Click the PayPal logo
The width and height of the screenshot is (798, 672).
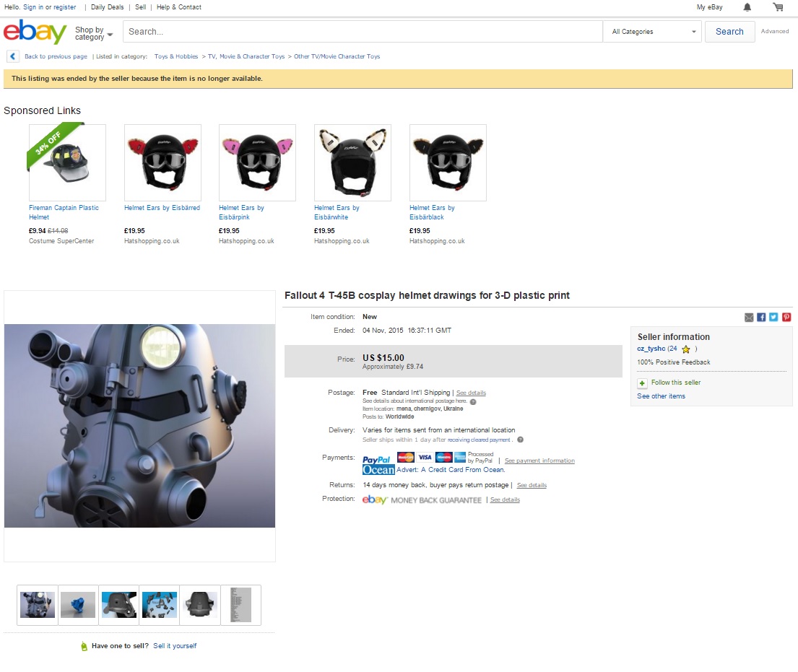376,459
